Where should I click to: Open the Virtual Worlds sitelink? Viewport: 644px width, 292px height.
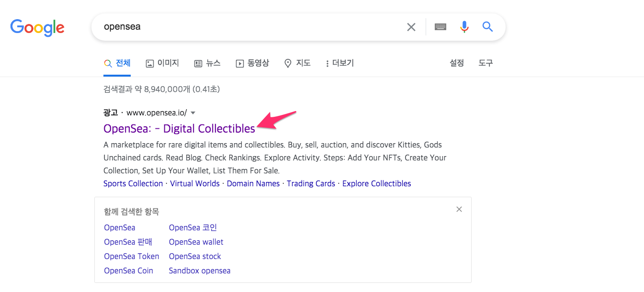point(195,183)
